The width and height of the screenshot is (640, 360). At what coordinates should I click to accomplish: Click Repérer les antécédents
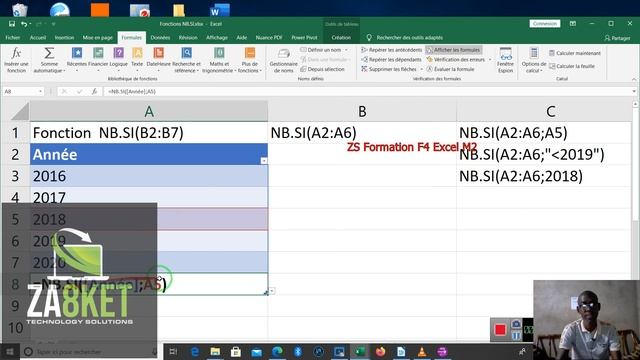(x=391, y=50)
